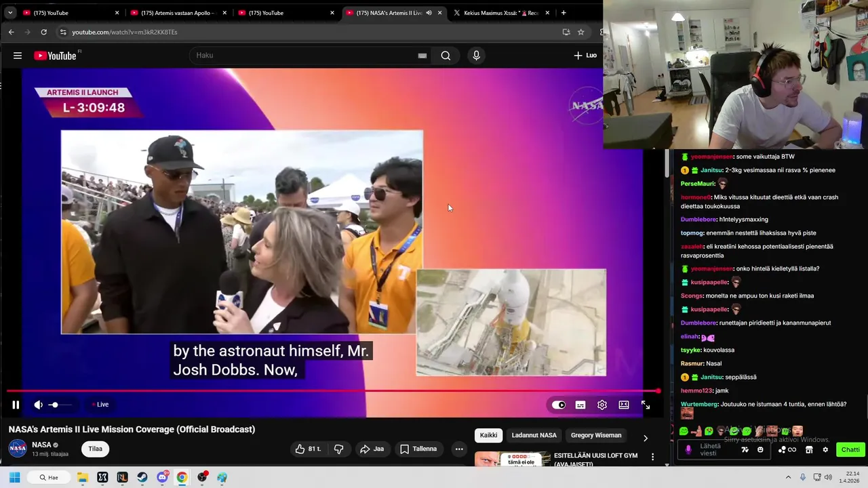Switch to theater mode
The width and height of the screenshot is (868, 488).
coord(624,405)
